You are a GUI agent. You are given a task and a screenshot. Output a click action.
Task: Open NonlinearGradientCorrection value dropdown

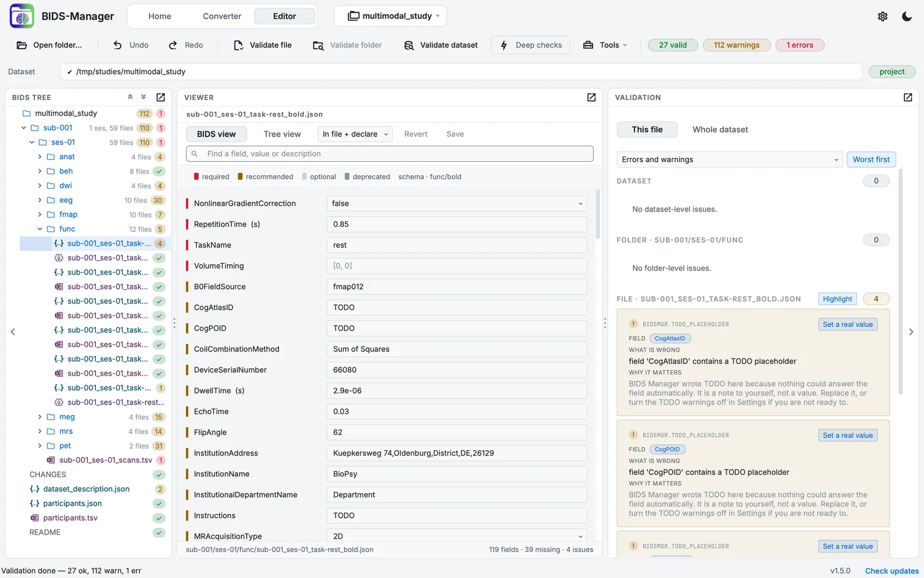(x=457, y=203)
